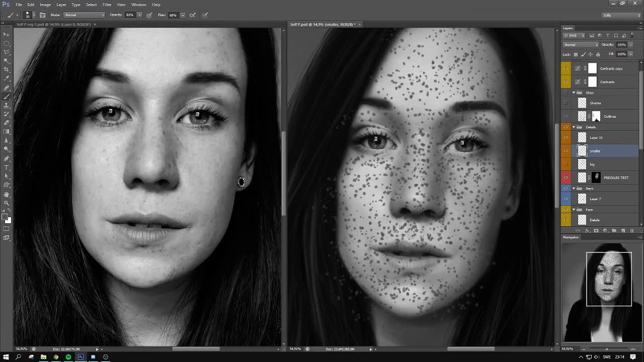Collapse the Skiss group
This screenshot has width=644, height=362.
point(574,93)
